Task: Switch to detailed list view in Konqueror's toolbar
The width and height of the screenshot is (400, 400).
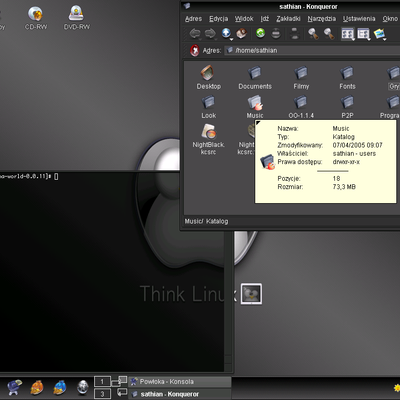Action: point(363,33)
